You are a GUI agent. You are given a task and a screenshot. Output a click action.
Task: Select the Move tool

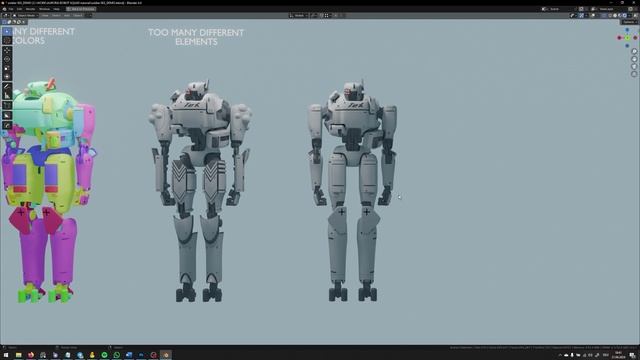coord(7,50)
